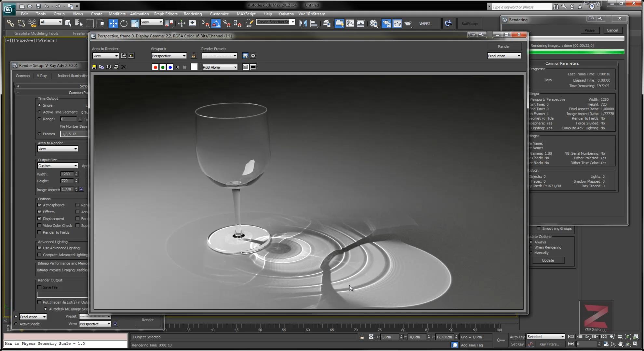Viewport: 644px width, 351px height.
Task: Copy the rendered frame to clipboard
Action: tap(101, 67)
